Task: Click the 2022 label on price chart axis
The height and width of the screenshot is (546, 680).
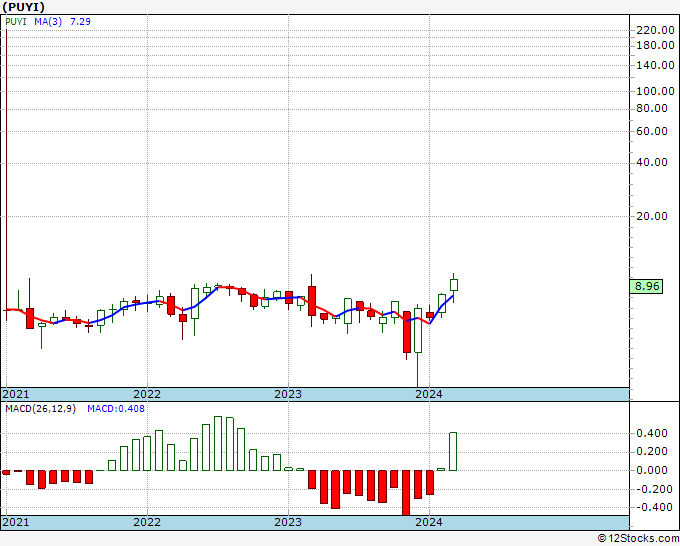Action: [147, 394]
